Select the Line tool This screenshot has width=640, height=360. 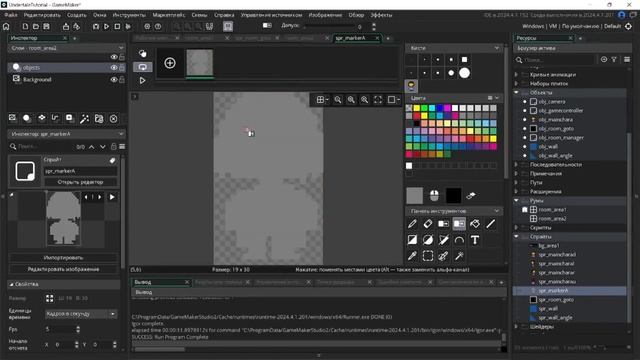pos(490,224)
